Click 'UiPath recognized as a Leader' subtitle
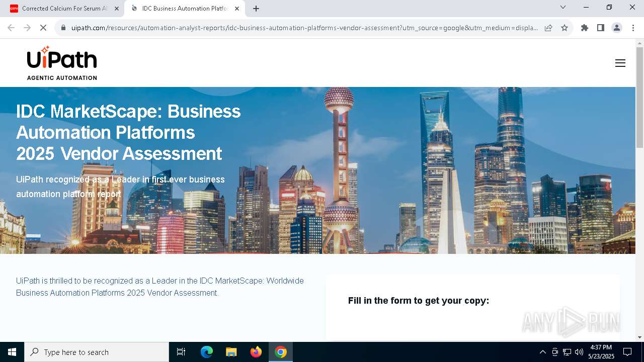 (120, 187)
